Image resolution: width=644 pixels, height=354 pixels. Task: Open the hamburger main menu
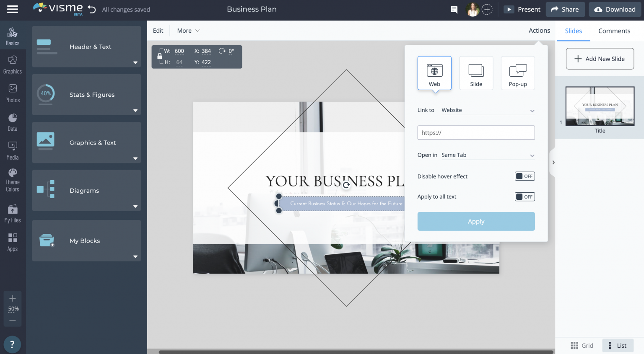[13, 9]
